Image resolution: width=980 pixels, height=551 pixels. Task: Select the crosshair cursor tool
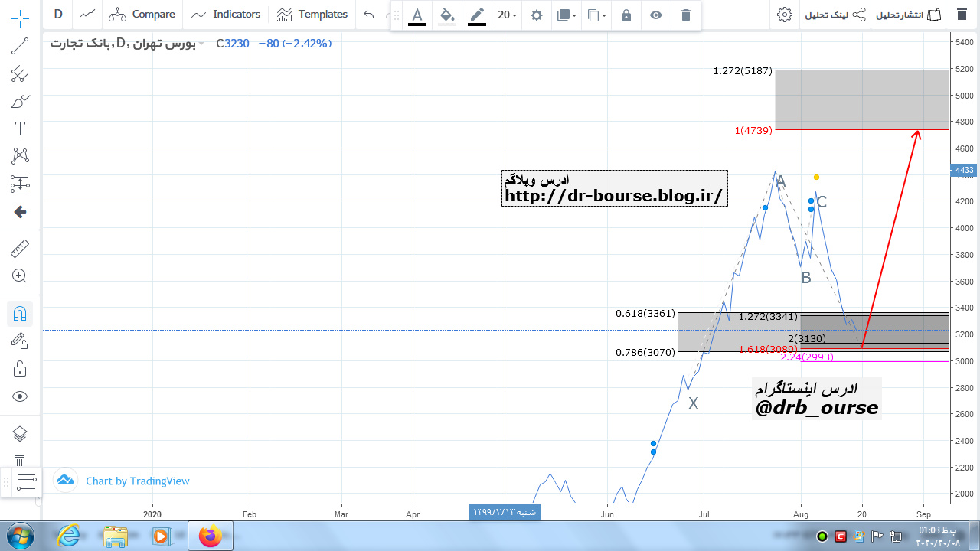click(x=20, y=16)
